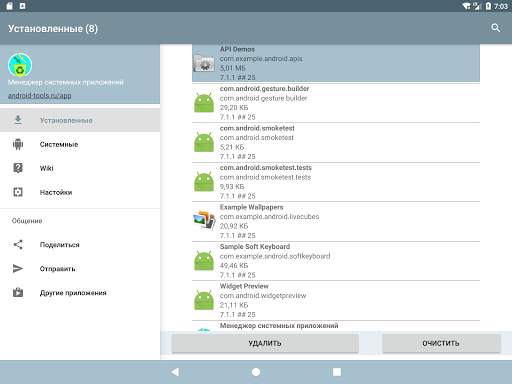Viewport: 512px width, 384px height.
Task: Tap the SD card notification icon
Action: pyautogui.click(x=9, y=6)
